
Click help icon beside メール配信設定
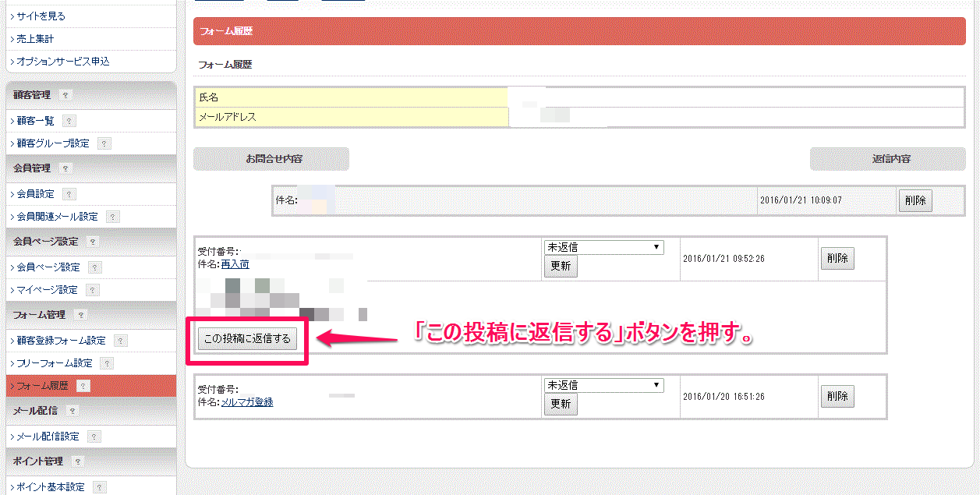pyautogui.click(x=94, y=437)
